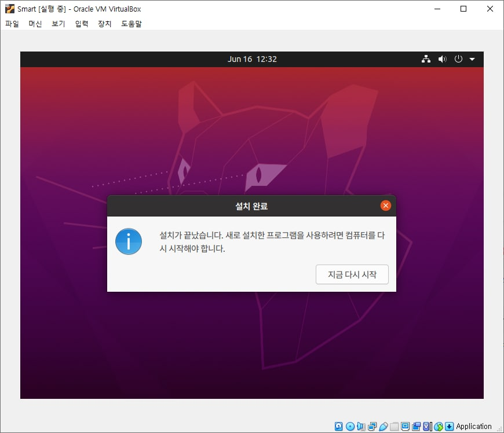
Task: Open the 파일 menu
Action: (12, 24)
